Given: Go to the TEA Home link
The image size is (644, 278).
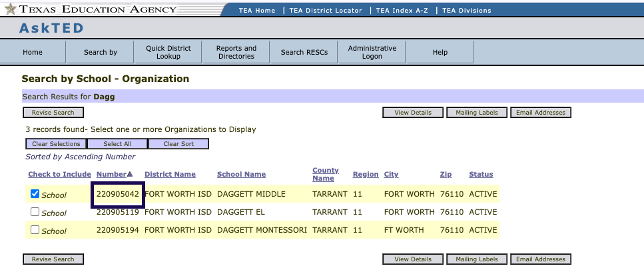Looking at the screenshot, I should tap(257, 11).
